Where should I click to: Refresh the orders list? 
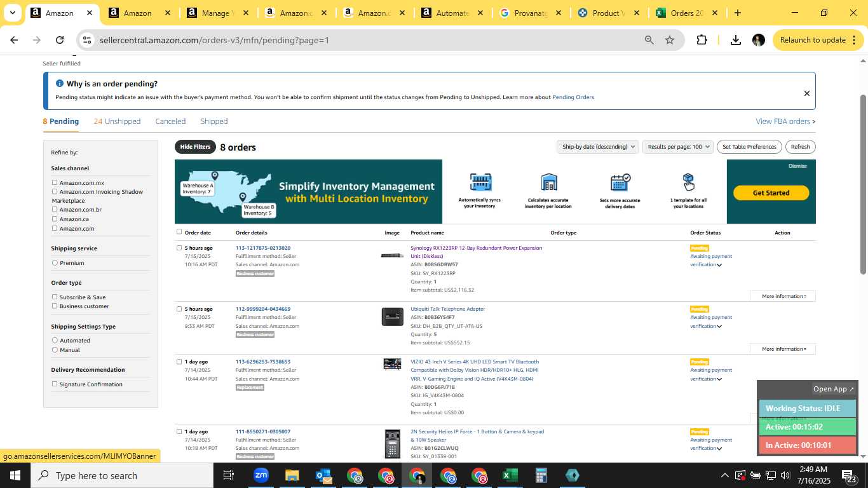pos(800,147)
